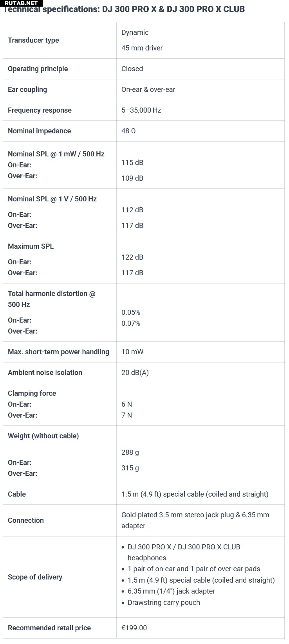Click the 48 Ω impedance value
Viewport: 289px width, 644px height.
(x=128, y=131)
